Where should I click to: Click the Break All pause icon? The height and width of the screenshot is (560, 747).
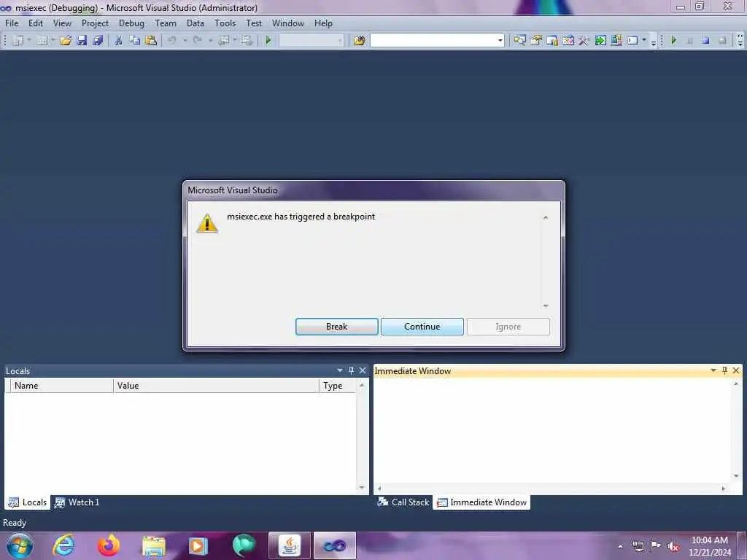click(690, 41)
